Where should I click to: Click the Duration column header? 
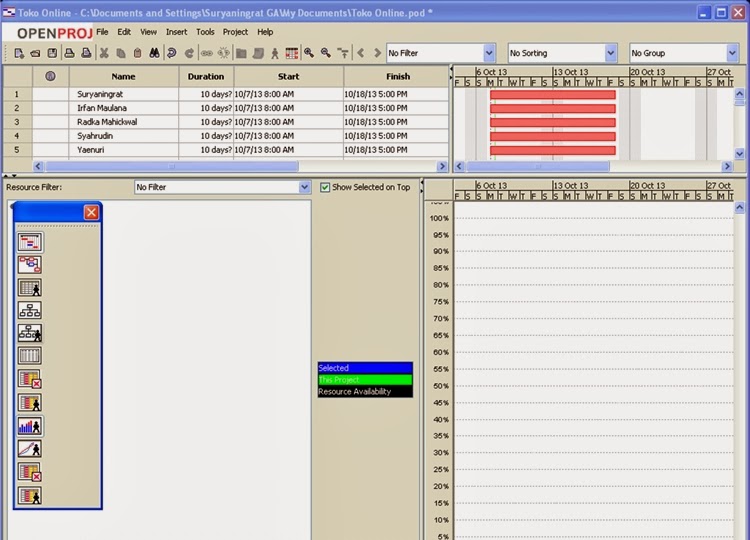pos(206,77)
